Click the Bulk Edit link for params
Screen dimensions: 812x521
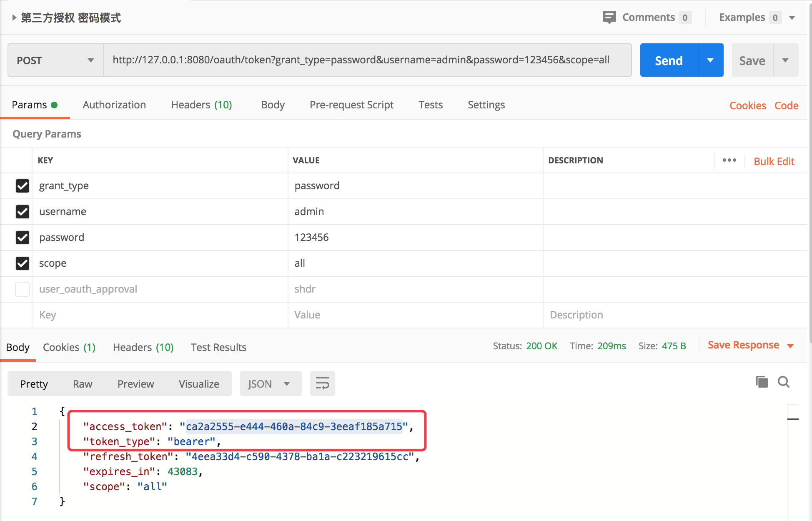[774, 160]
